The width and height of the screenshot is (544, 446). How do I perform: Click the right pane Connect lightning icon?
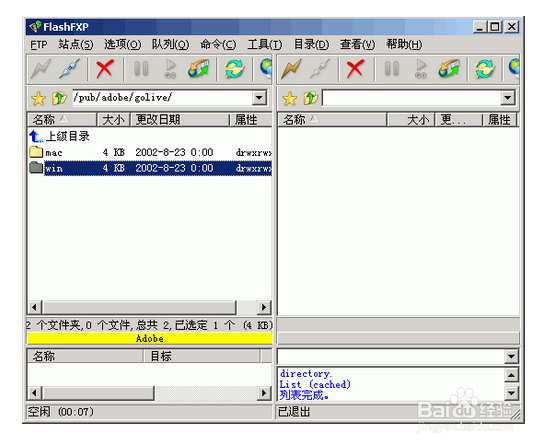click(x=291, y=68)
